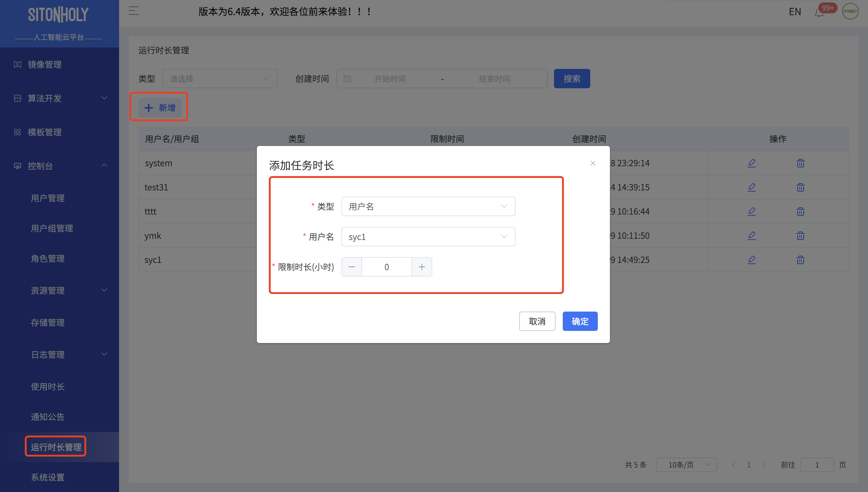Increase 限制时长 with plus button
This screenshot has width=868, height=492.
[422, 267]
